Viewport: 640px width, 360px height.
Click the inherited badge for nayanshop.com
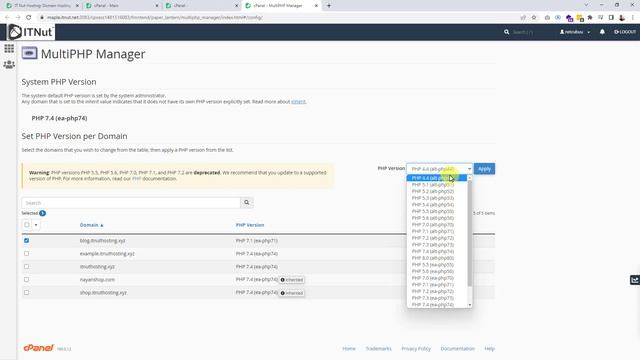291,280
